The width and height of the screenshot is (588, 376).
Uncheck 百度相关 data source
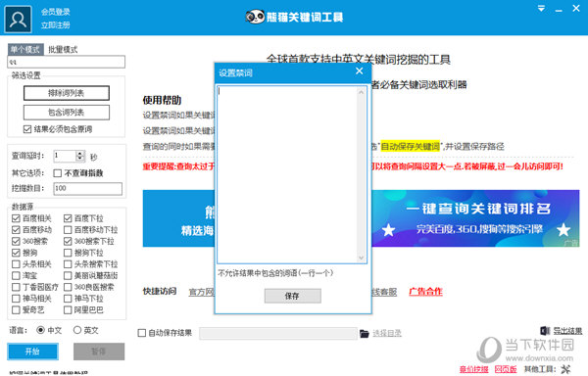pyautogui.click(x=16, y=218)
